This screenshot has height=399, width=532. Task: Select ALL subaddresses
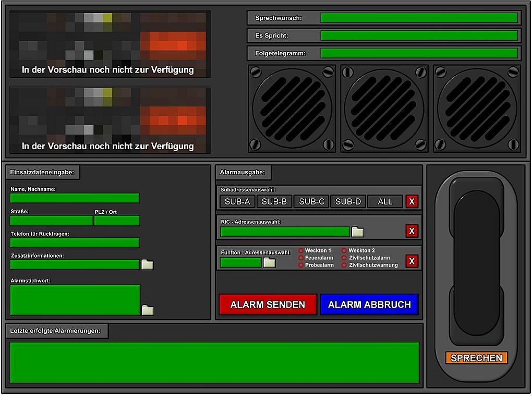coord(385,201)
